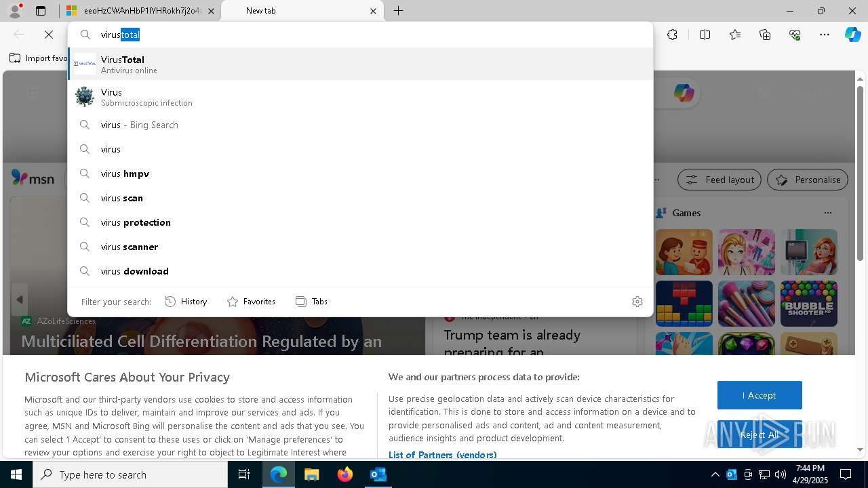Filter search by Favorites
This screenshot has height=488, width=868.
pos(251,302)
